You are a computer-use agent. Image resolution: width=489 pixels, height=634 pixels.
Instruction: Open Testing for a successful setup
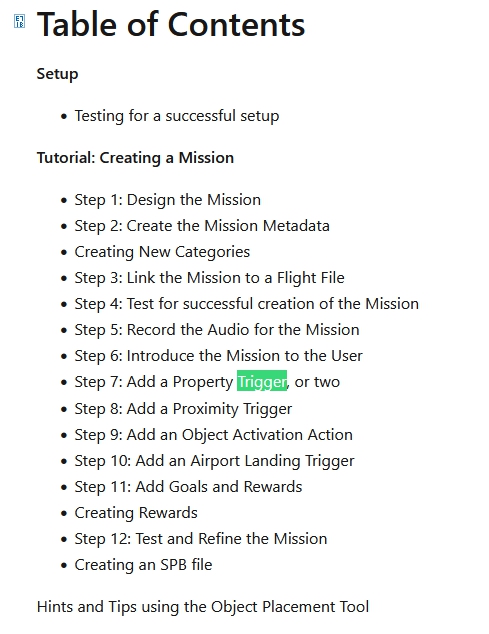tap(177, 116)
